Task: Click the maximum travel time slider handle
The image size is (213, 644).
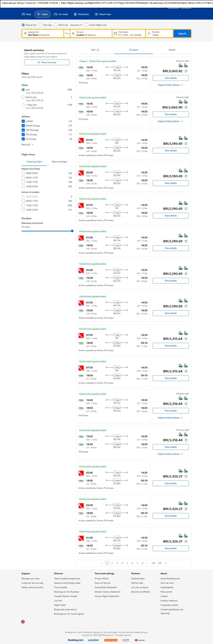Action: pyautogui.click(x=72, y=231)
